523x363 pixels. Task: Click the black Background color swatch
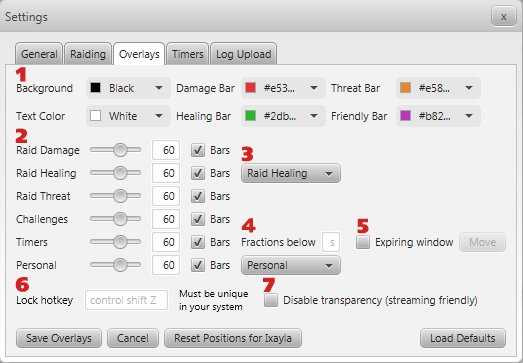pyautogui.click(x=95, y=88)
